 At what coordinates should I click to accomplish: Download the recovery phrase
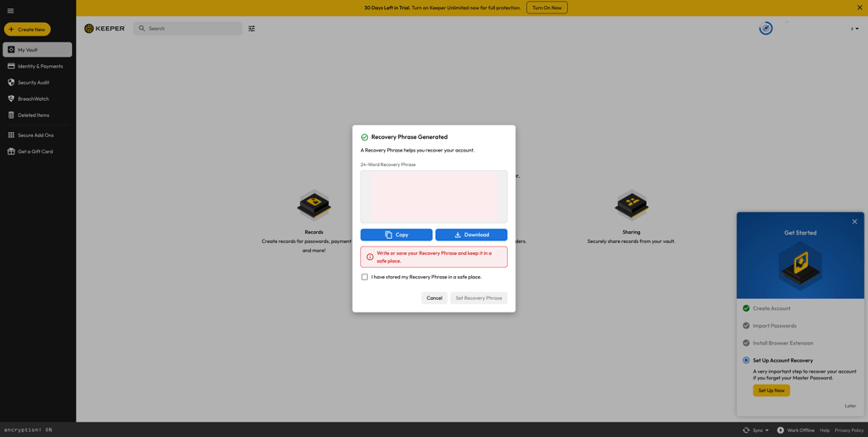coord(471,235)
